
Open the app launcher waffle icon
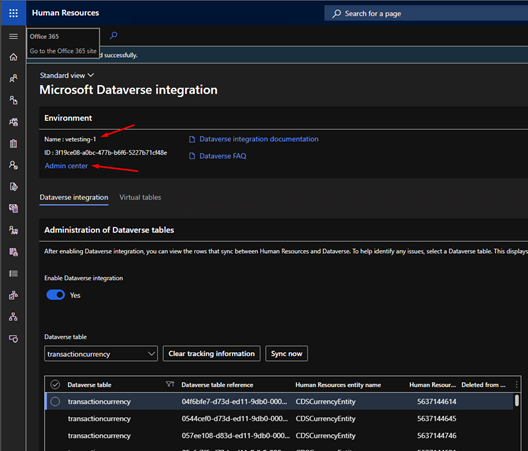[x=13, y=13]
